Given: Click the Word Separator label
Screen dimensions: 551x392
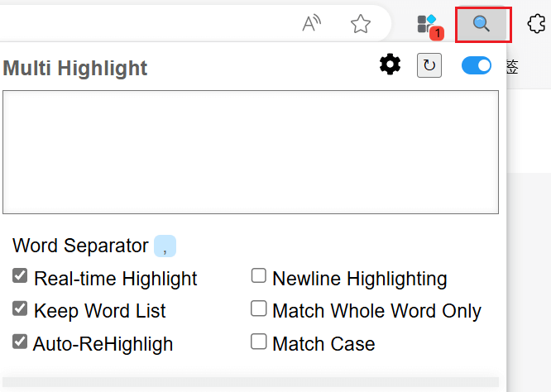Looking at the screenshot, I should [x=80, y=246].
